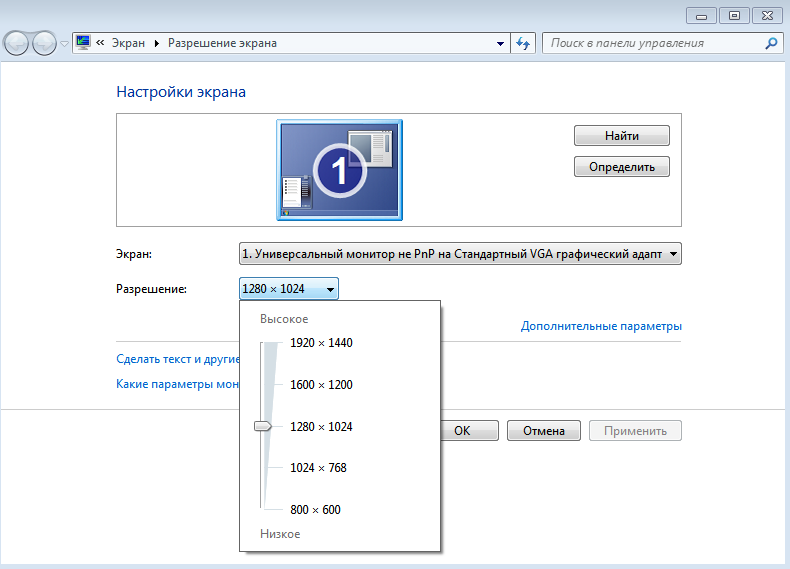The image size is (790, 569).
Task: Select the monitor 1 thumbnail
Action: coord(340,170)
